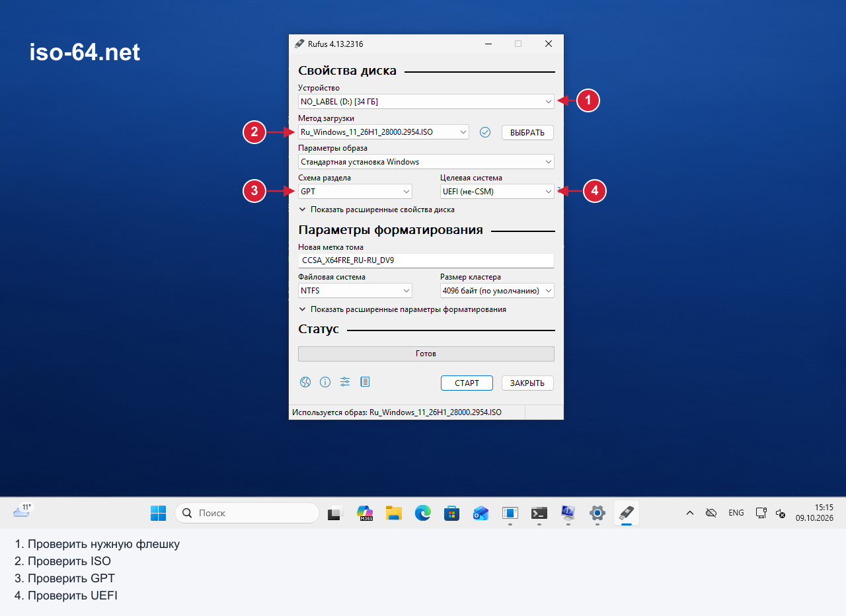Open the Параметры образа dropdown

tap(426, 162)
